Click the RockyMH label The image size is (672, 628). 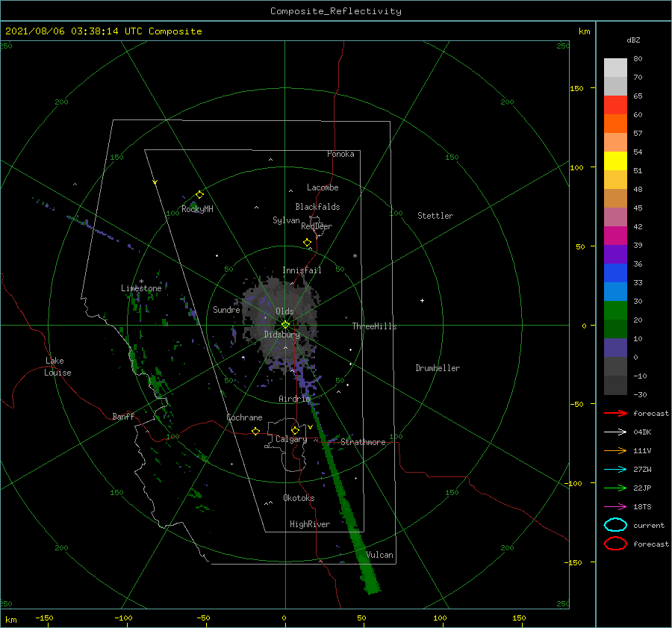point(197,209)
